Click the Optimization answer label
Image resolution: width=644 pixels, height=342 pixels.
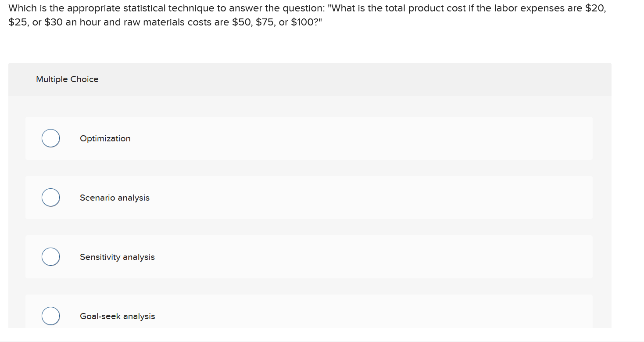click(105, 138)
